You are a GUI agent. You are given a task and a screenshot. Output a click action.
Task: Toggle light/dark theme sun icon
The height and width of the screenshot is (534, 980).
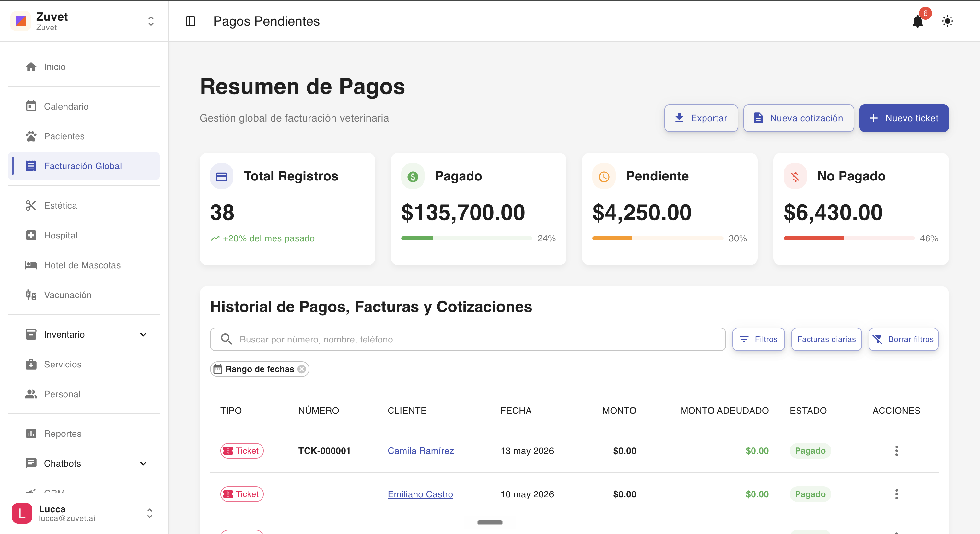pos(947,21)
